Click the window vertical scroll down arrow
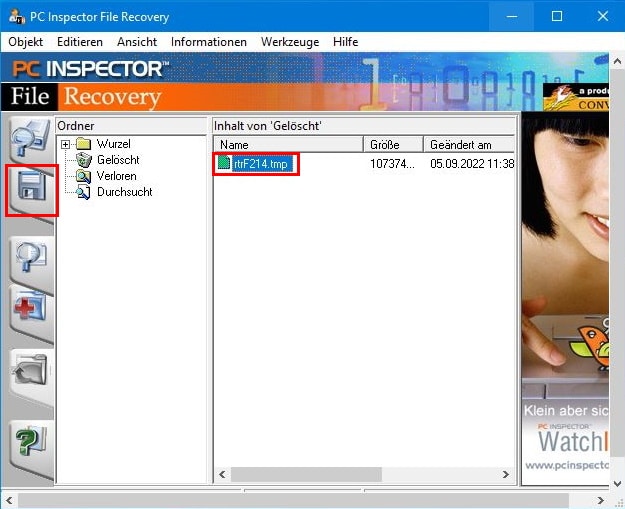625x509 pixels. (617, 483)
